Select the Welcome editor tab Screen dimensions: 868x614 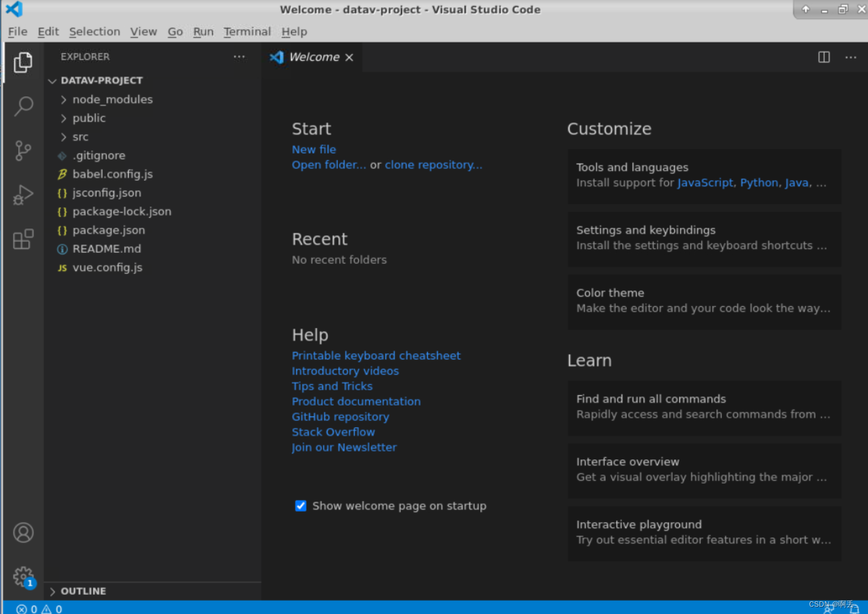click(312, 57)
